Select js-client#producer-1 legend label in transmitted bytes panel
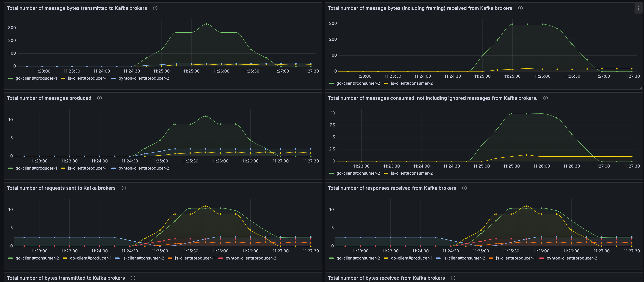The image size is (644, 282). coord(88,78)
